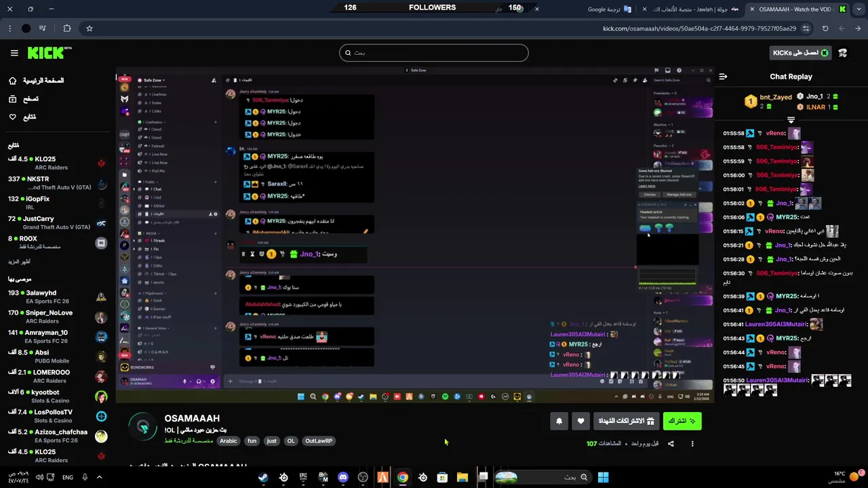Open iGopFix channel in sidebar
The height and width of the screenshot is (488, 868).
58,203
